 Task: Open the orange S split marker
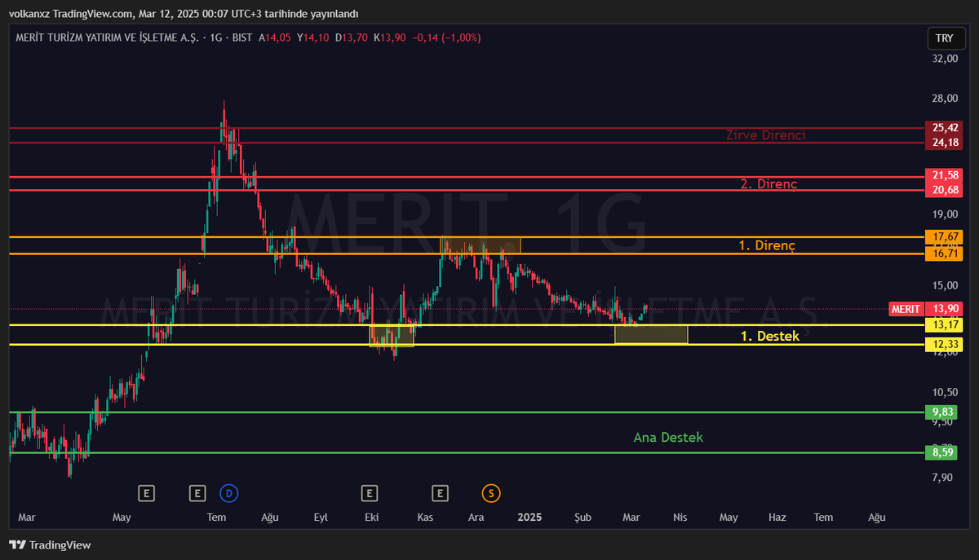point(491,493)
